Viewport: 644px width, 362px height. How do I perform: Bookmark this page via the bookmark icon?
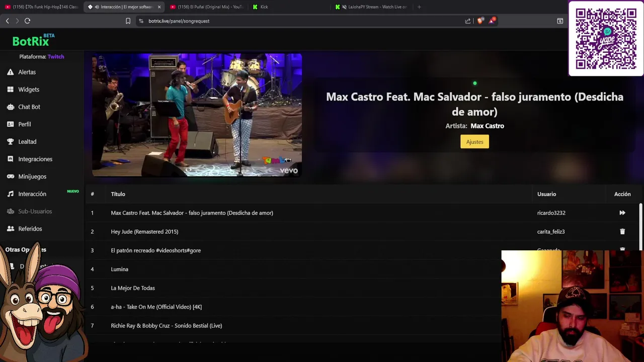(x=128, y=21)
